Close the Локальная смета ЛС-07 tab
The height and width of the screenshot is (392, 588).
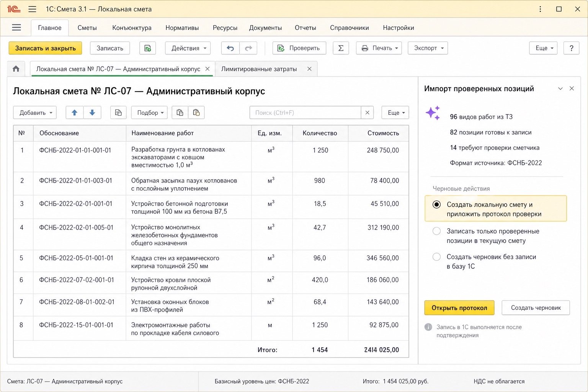pos(207,69)
